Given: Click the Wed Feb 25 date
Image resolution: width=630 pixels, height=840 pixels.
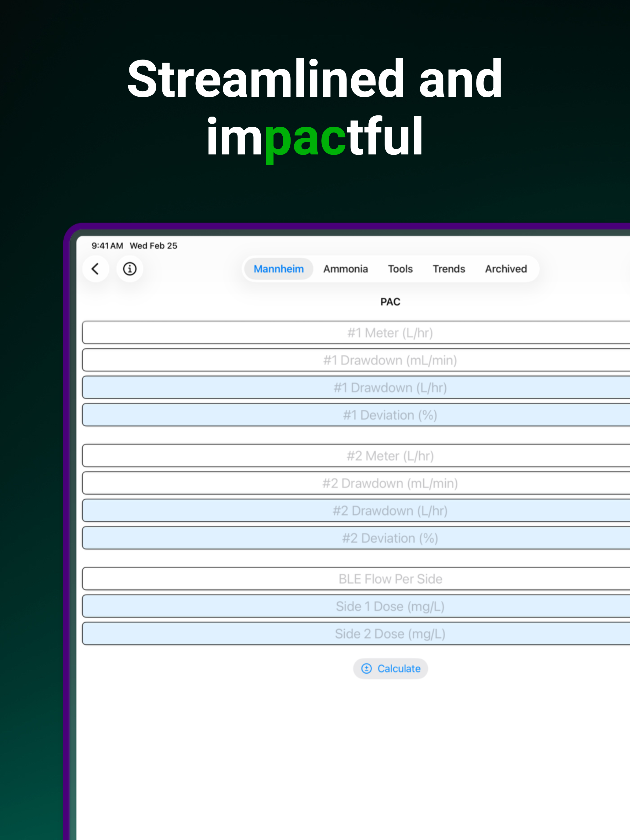Looking at the screenshot, I should click(154, 246).
